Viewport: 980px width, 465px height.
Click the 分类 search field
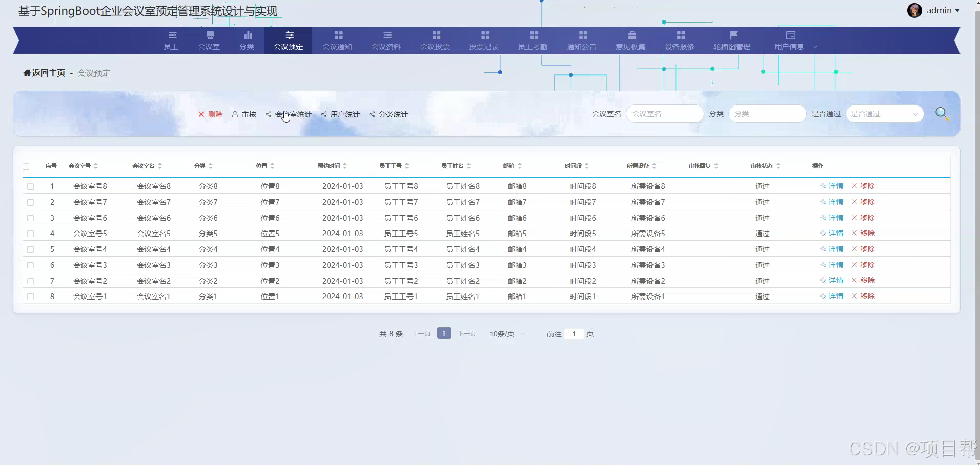pos(767,114)
